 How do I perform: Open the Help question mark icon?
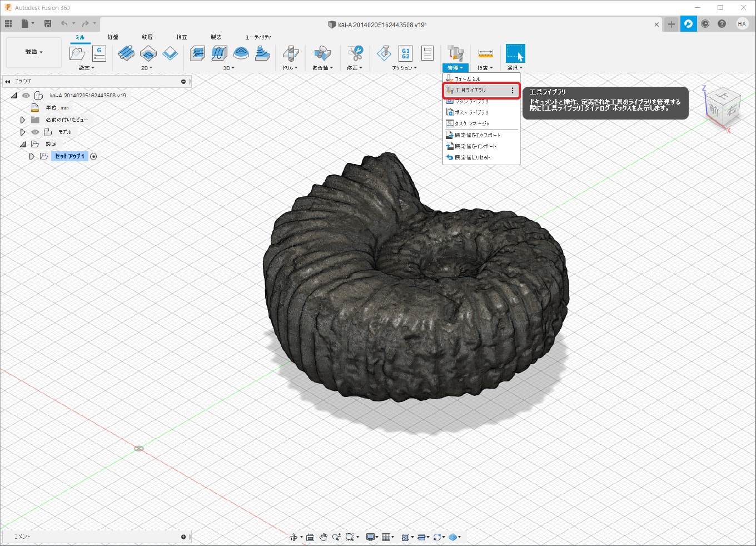[722, 24]
